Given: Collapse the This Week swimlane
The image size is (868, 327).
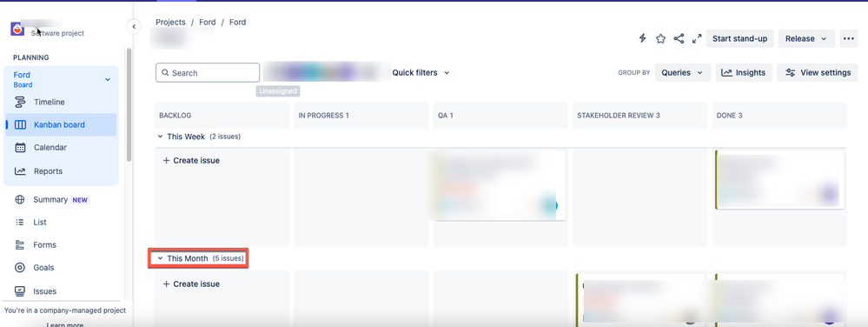Looking at the screenshot, I should click(161, 137).
